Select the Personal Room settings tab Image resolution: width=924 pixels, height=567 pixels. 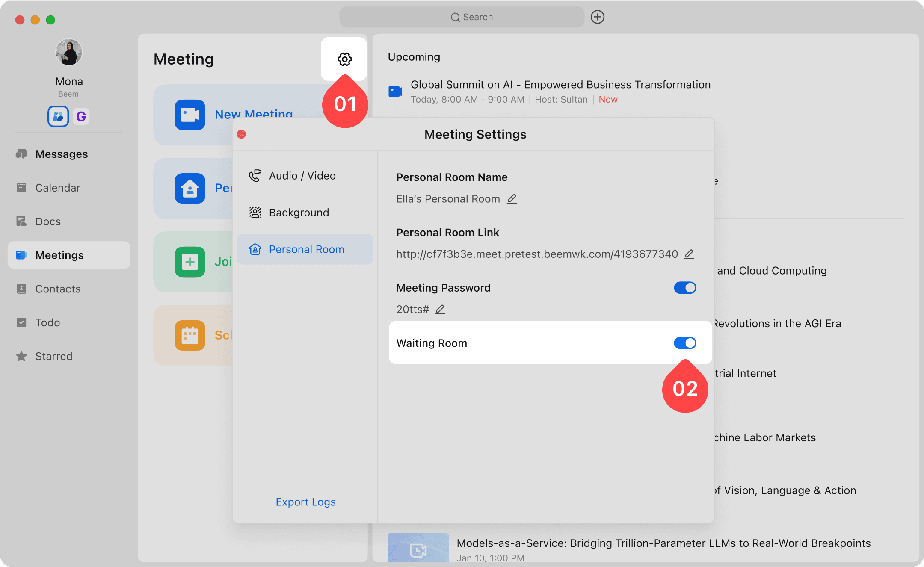pos(306,249)
